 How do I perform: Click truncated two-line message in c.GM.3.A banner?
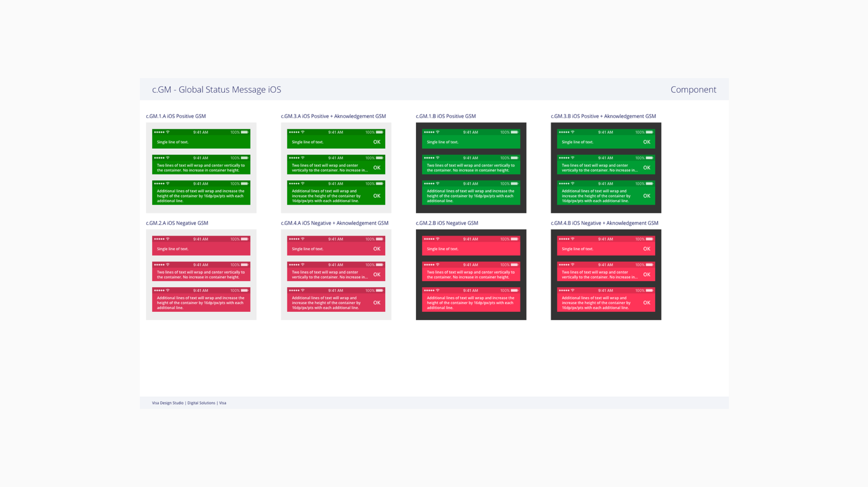coord(330,168)
